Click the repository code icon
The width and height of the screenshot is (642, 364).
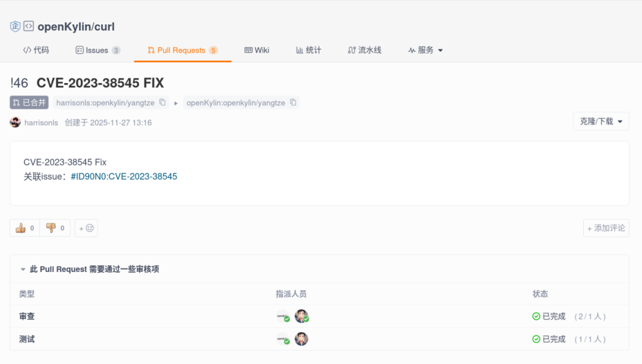click(x=29, y=26)
